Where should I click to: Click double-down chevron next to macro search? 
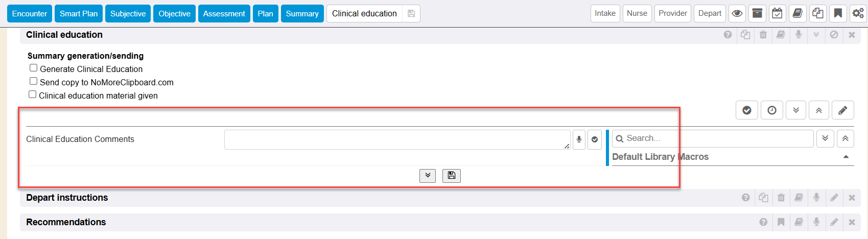click(825, 138)
